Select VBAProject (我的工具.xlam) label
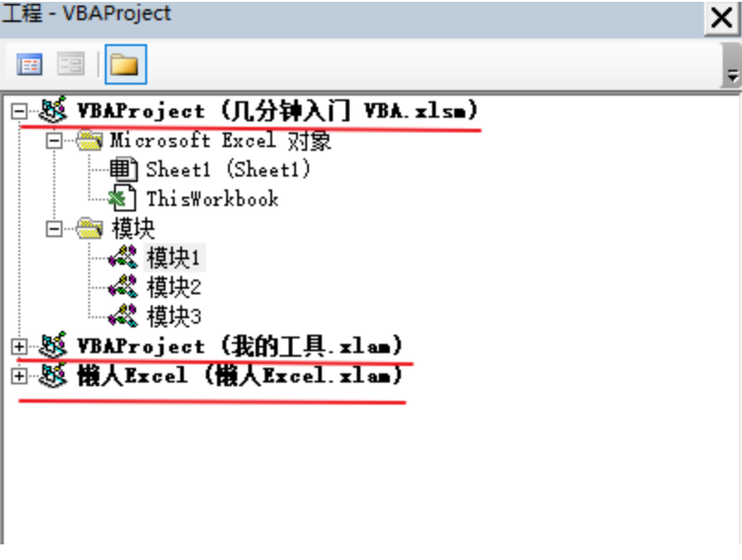This screenshot has height=560, width=742. (240, 346)
